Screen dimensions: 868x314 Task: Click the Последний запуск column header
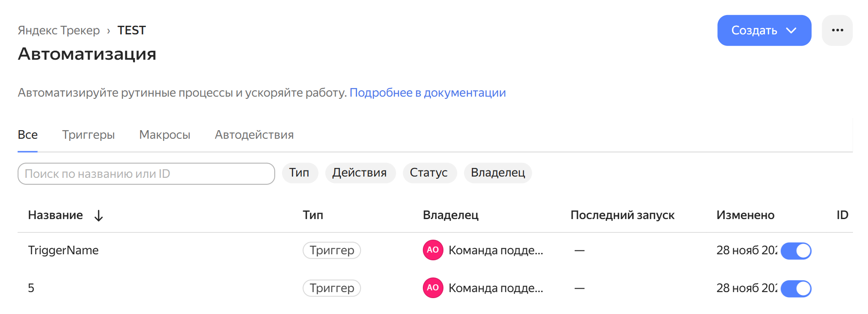[622, 215]
